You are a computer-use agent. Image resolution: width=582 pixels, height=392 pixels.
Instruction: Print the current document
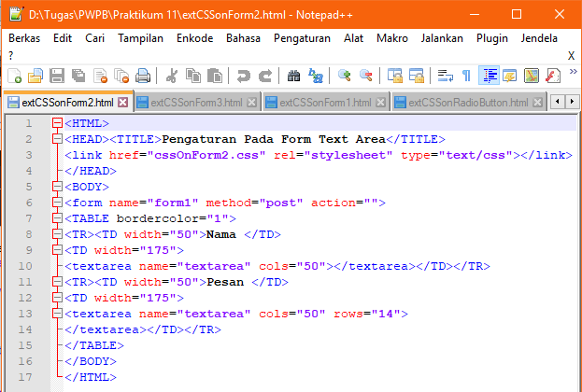click(x=143, y=76)
